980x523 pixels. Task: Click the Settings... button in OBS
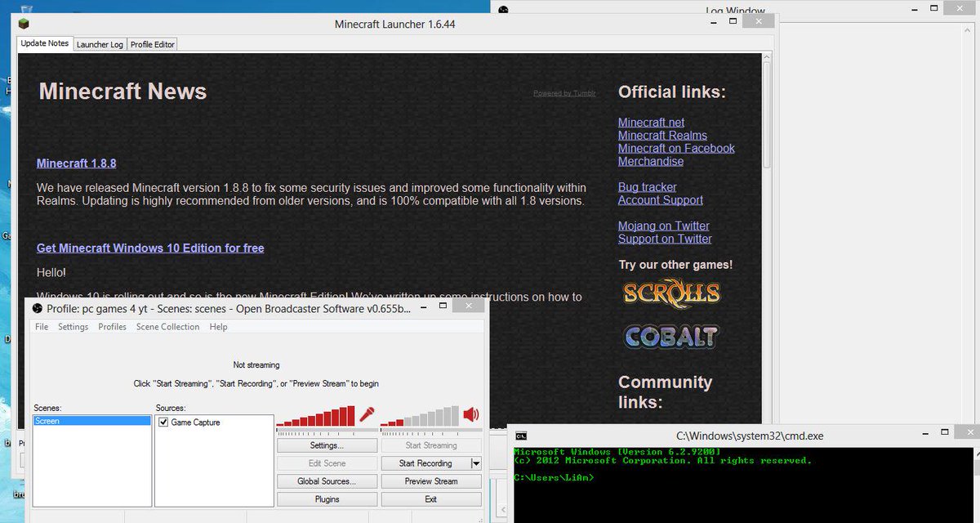[327, 445]
